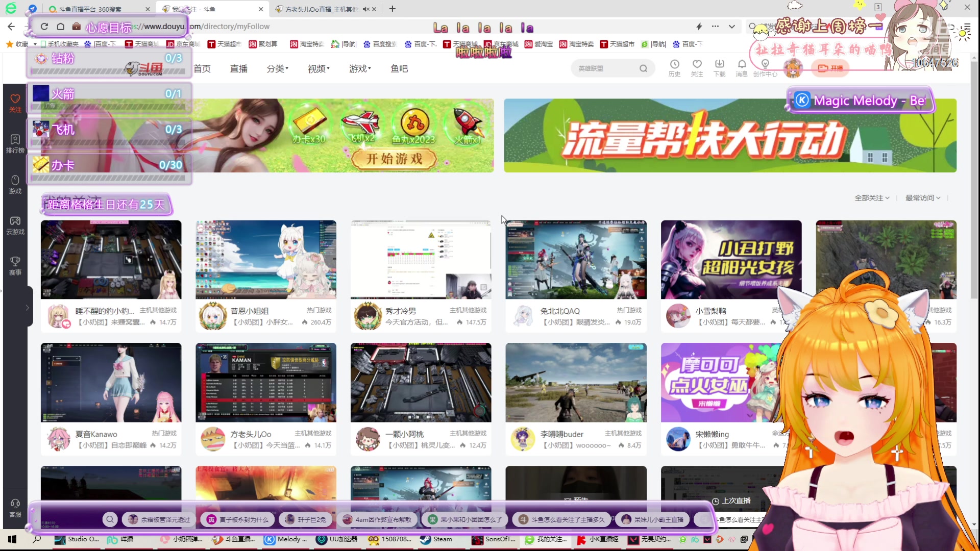Expand the address bar dropdown chevron
The height and width of the screenshot is (551, 980).
pyautogui.click(x=731, y=27)
